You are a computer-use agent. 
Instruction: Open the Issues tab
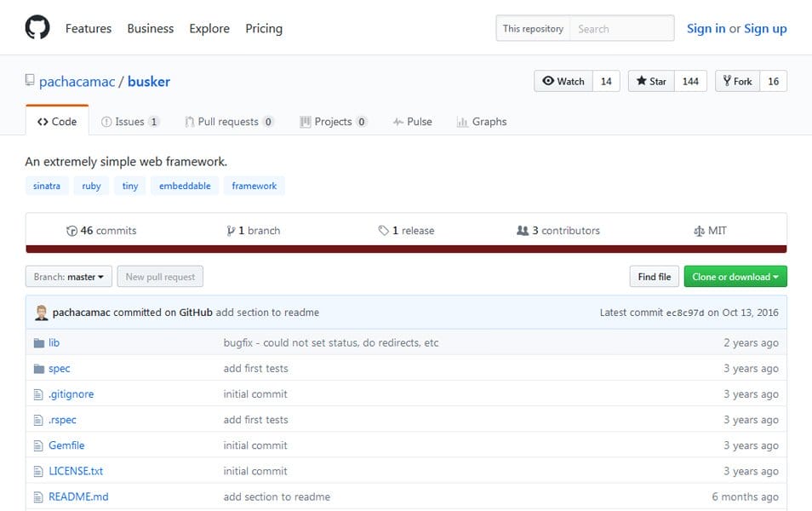tap(130, 122)
